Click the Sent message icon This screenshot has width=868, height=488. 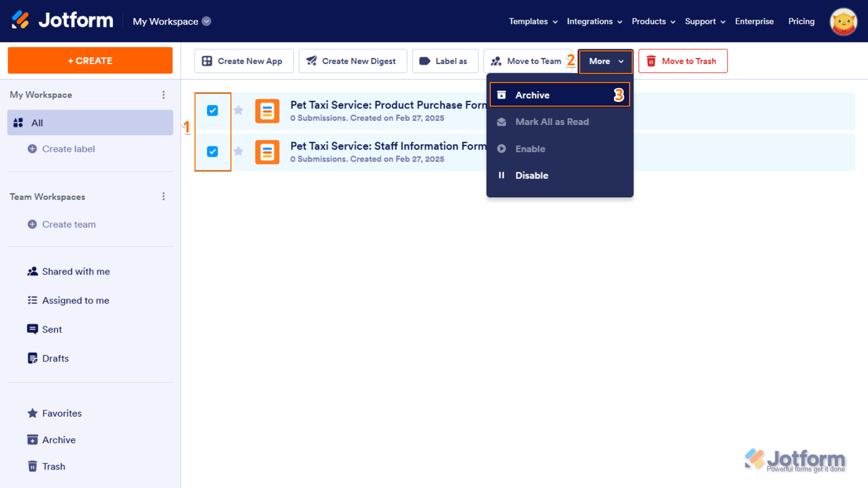33,329
